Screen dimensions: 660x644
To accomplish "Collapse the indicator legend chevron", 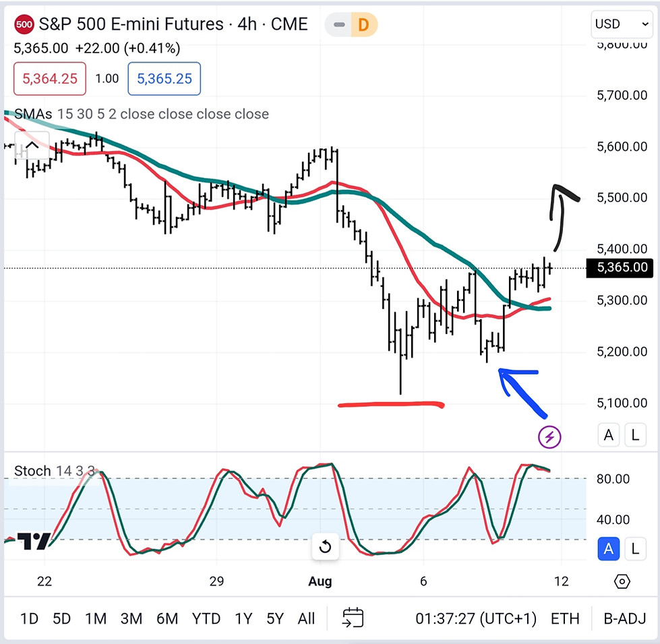I will 32,146.
